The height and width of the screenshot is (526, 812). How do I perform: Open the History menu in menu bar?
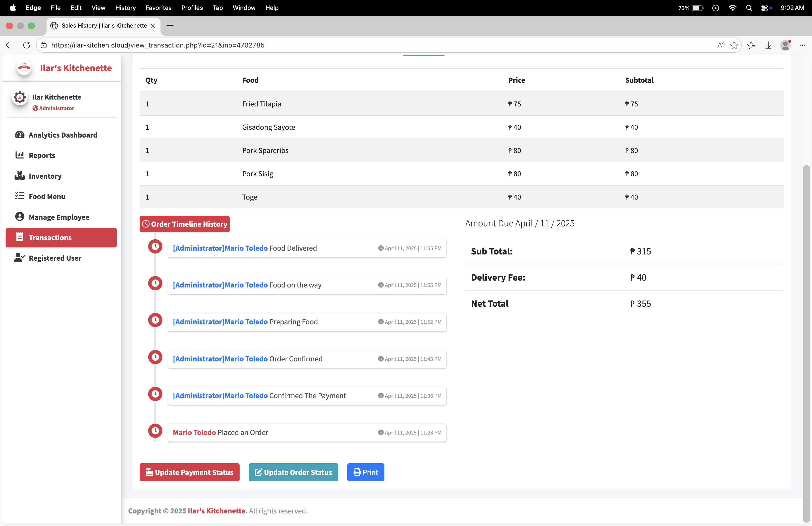[125, 8]
